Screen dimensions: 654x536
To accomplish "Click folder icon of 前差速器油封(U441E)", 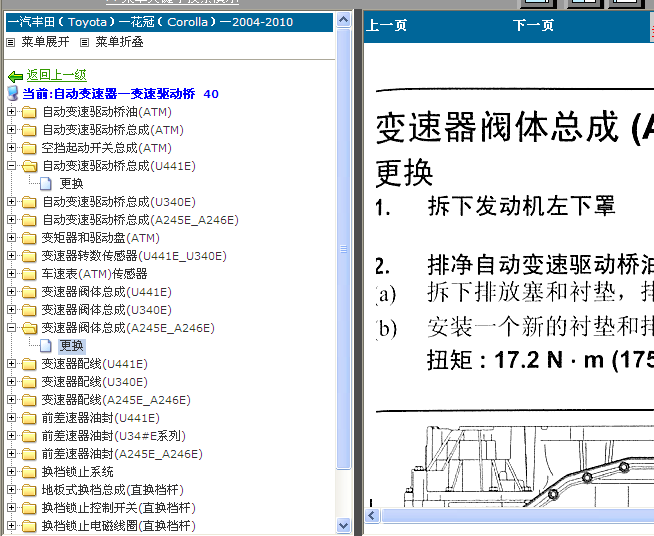I will pyautogui.click(x=29, y=418).
